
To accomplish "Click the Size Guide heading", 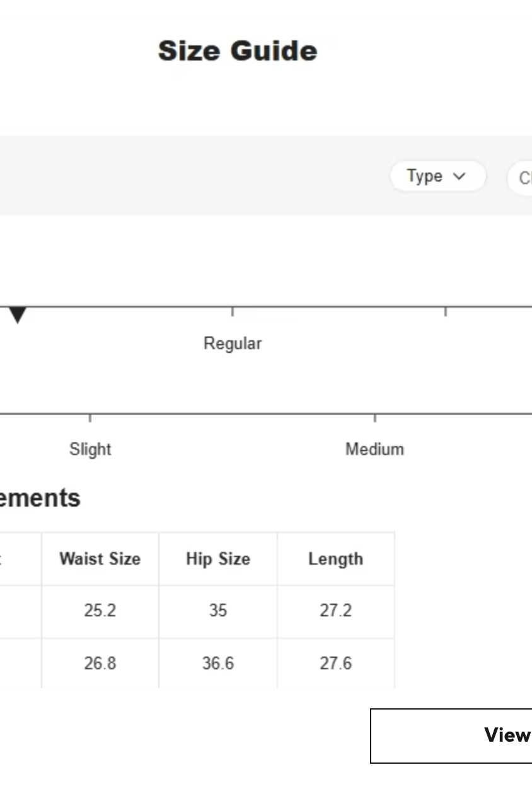I will point(238,51).
